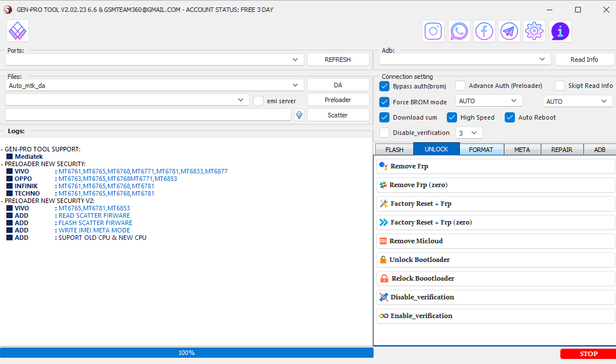This screenshot has height=364, width=616.
Task: Click the Factory Reset + Frp tools icon
Action: pyautogui.click(x=383, y=204)
